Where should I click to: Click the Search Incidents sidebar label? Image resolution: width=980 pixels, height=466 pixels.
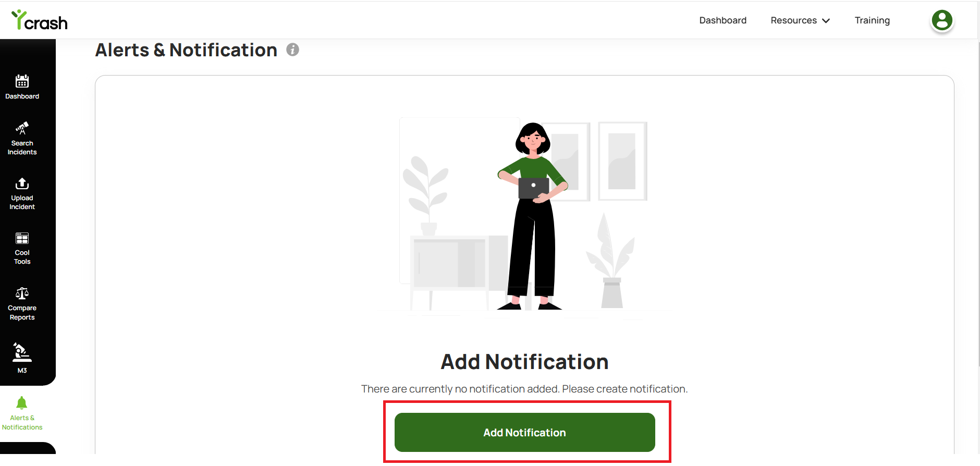pos(22,148)
